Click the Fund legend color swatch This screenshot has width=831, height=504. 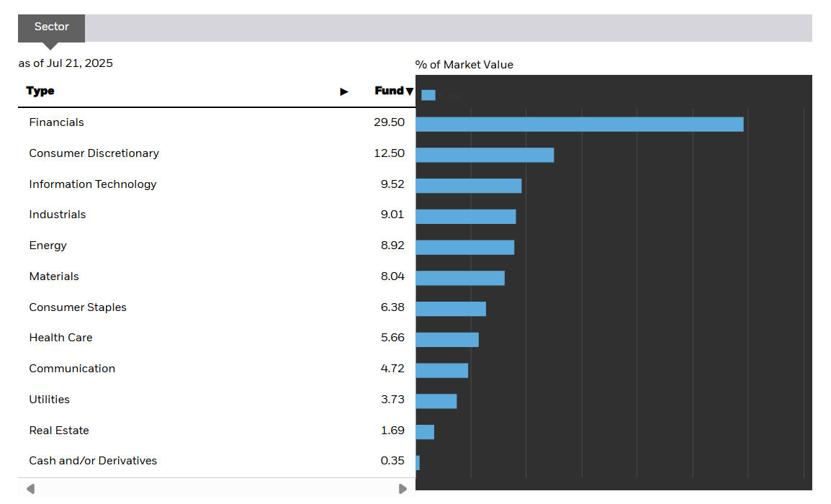428,95
